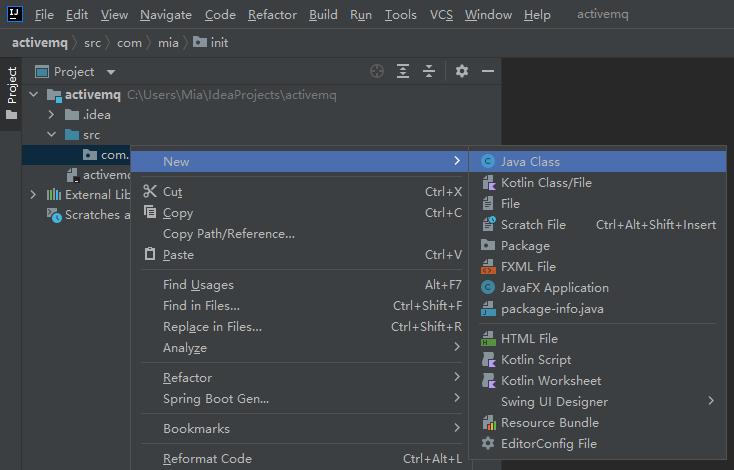The image size is (734, 470).
Task: Expand the External Libraries node
Action: [x=33, y=194]
